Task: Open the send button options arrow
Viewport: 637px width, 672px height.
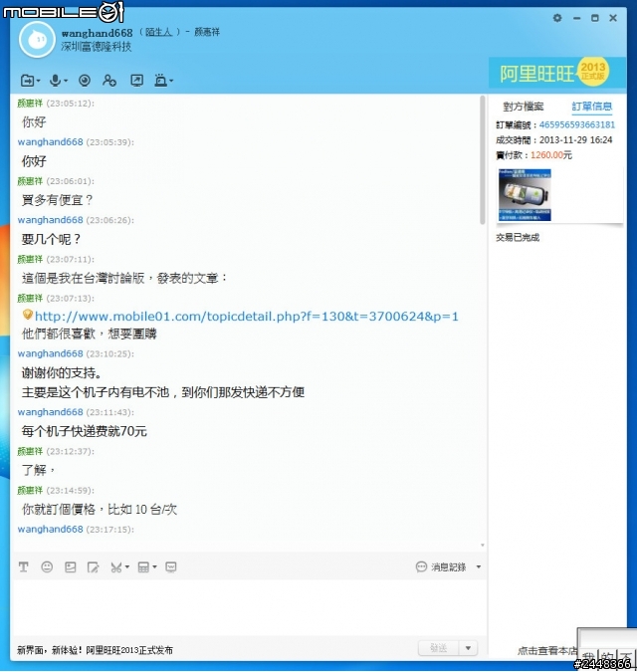Action: [468, 648]
